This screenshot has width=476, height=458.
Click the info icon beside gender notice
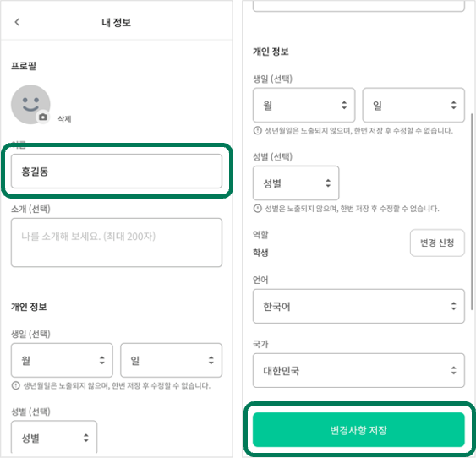257,209
